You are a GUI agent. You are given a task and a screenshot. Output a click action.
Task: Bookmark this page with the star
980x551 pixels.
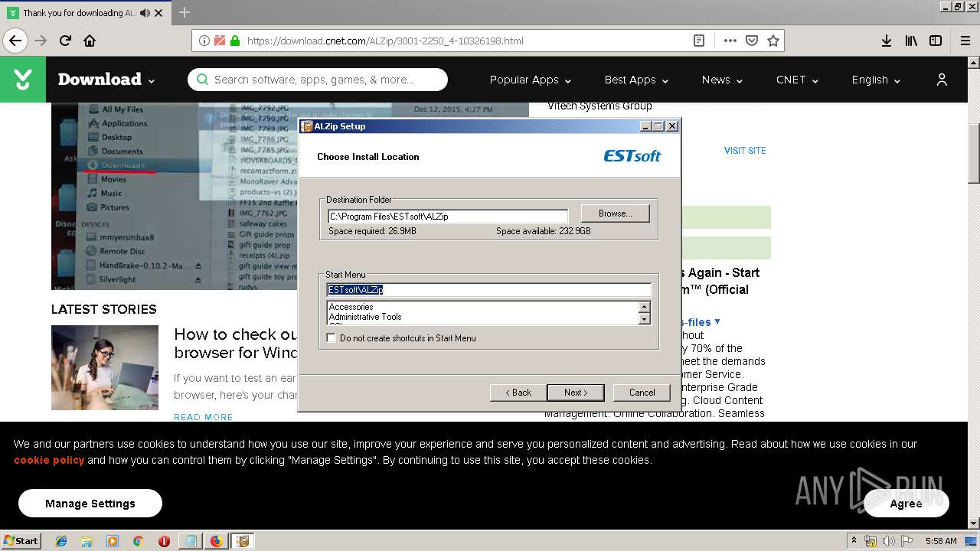pos(773,41)
